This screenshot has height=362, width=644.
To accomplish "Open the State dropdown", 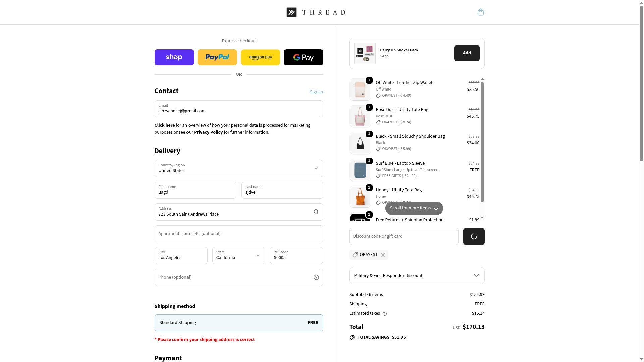I will (238, 255).
